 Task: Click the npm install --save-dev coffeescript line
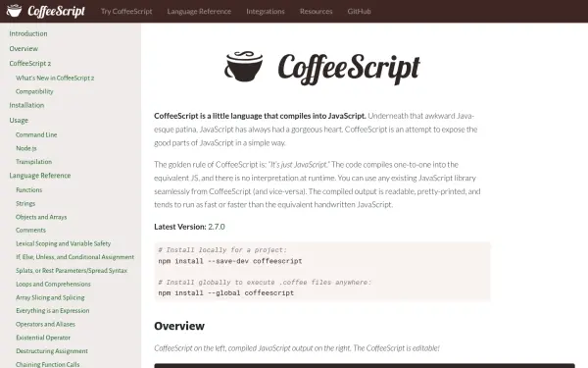point(230,261)
